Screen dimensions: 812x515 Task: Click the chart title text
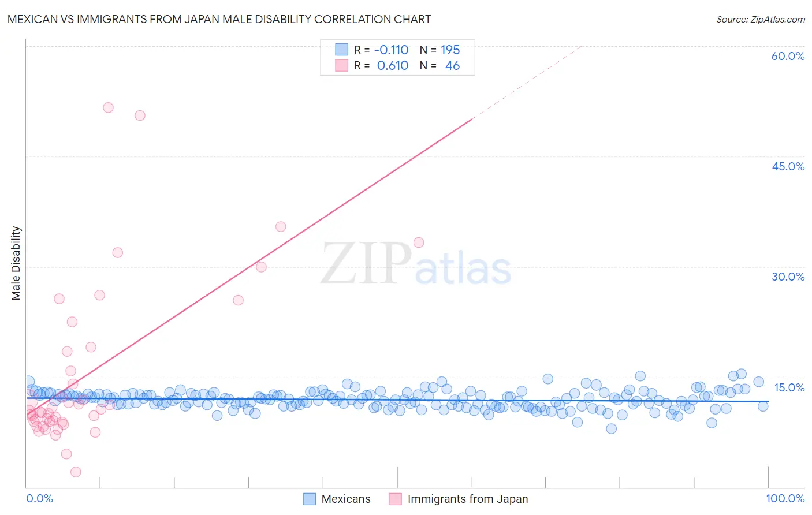pyautogui.click(x=219, y=19)
